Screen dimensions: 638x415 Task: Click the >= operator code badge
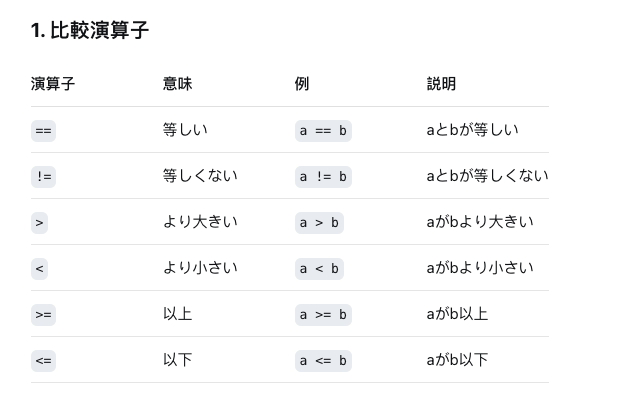pyautogui.click(x=43, y=315)
